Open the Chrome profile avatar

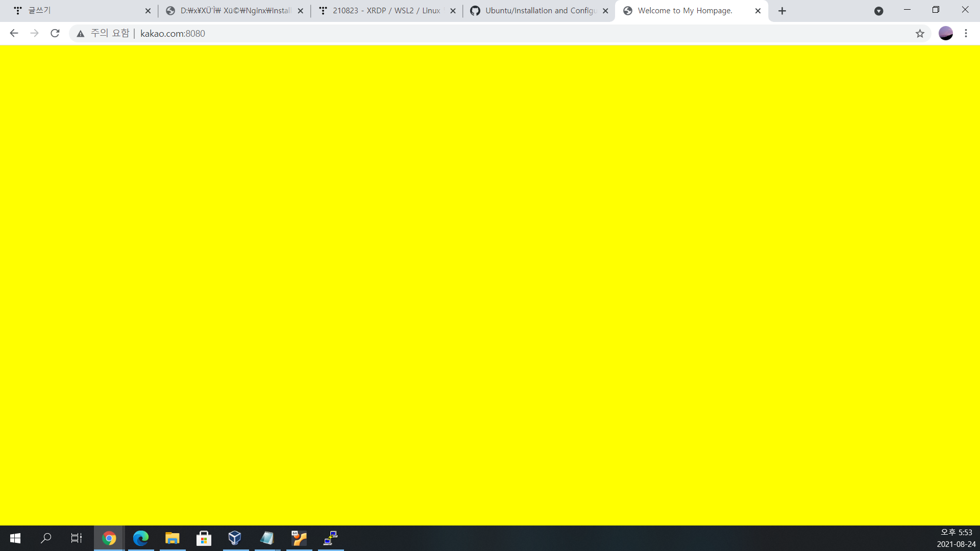pos(946,33)
